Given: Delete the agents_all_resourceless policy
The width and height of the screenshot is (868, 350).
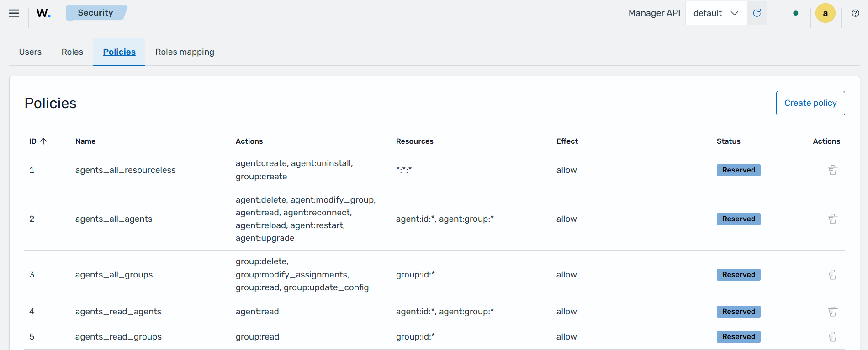Looking at the screenshot, I should 833,170.
